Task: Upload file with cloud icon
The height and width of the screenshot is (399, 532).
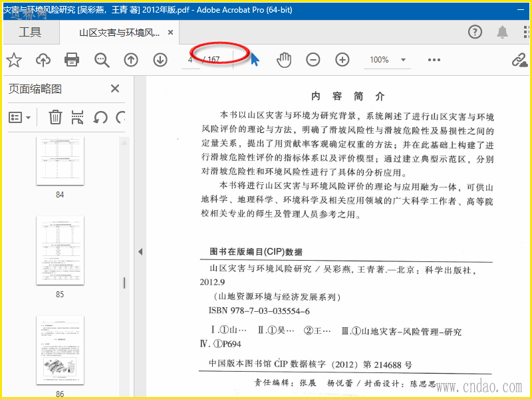Action: [x=43, y=60]
